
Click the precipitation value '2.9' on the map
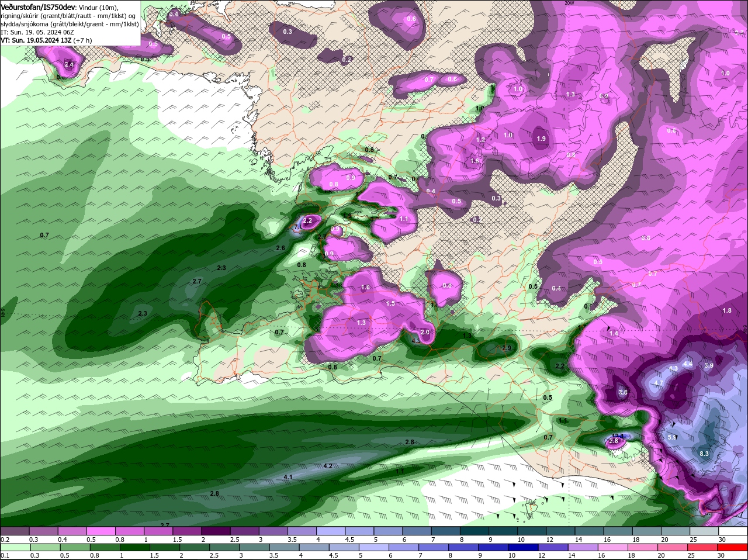click(507, 348)
